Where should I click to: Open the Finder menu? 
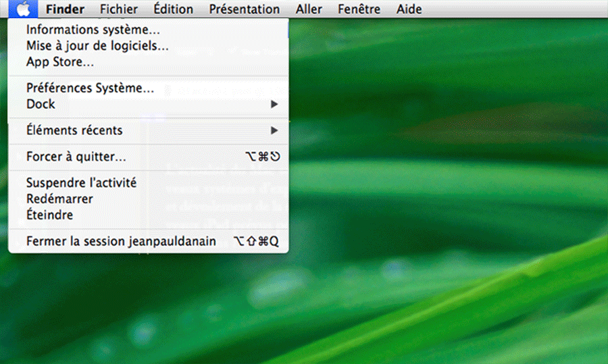[65, 9]
